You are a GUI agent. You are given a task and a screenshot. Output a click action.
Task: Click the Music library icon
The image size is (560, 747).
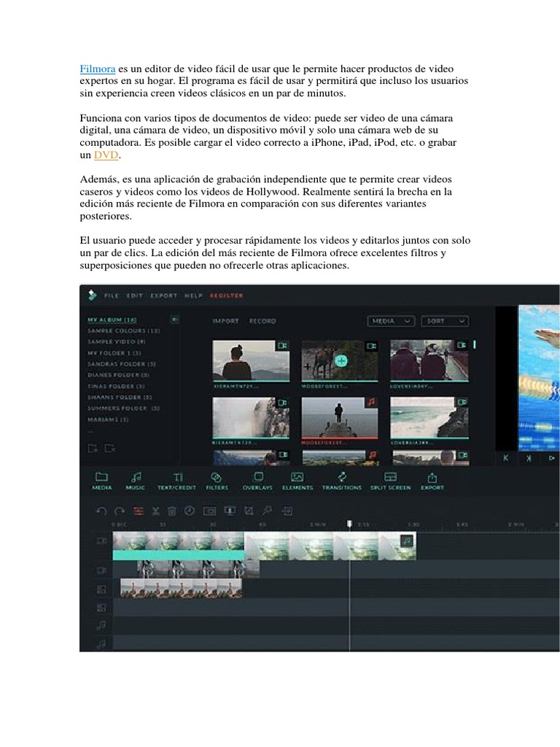coord(136,477)
